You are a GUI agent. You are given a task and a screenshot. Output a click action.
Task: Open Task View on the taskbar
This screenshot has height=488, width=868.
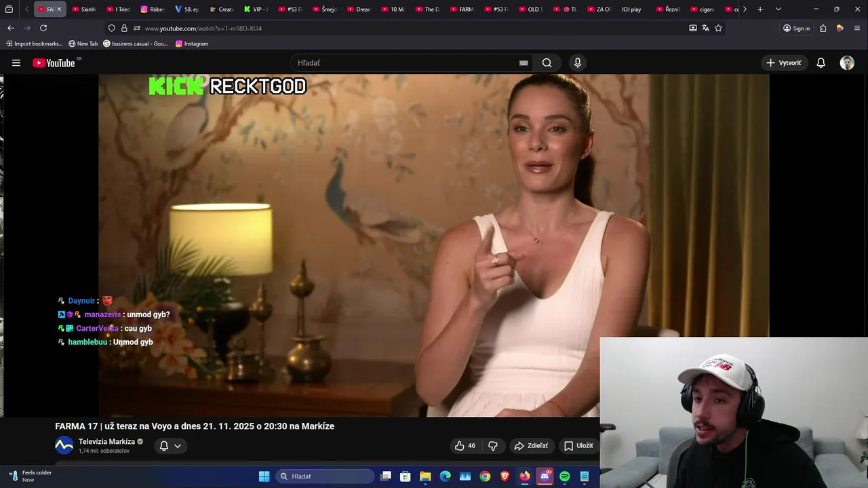click(x=386, y=476)
